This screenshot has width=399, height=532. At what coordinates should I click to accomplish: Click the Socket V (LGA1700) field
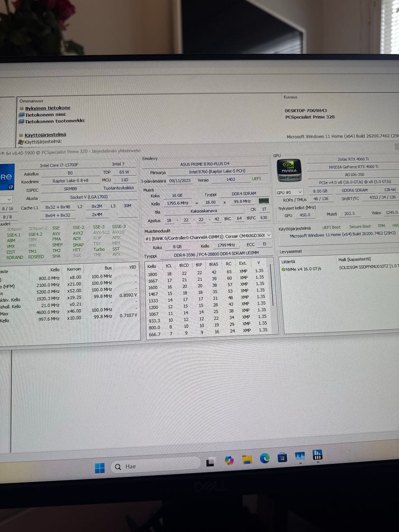point(89,197)
